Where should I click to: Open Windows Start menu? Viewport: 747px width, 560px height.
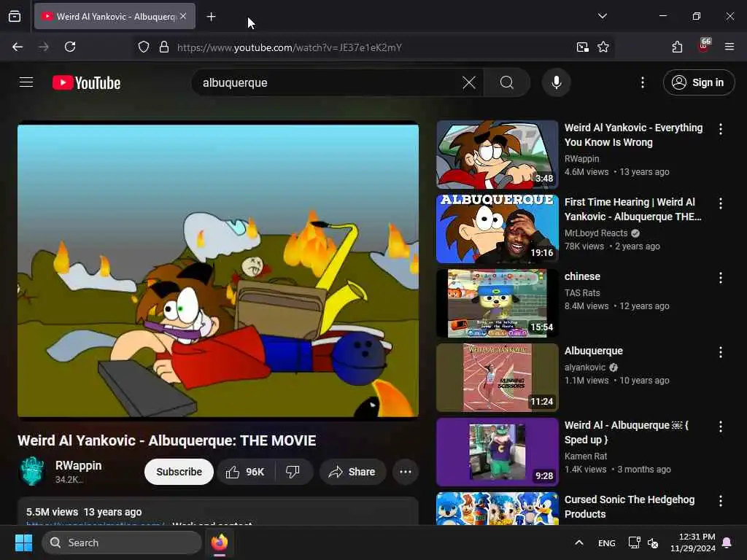coord(23,542)
